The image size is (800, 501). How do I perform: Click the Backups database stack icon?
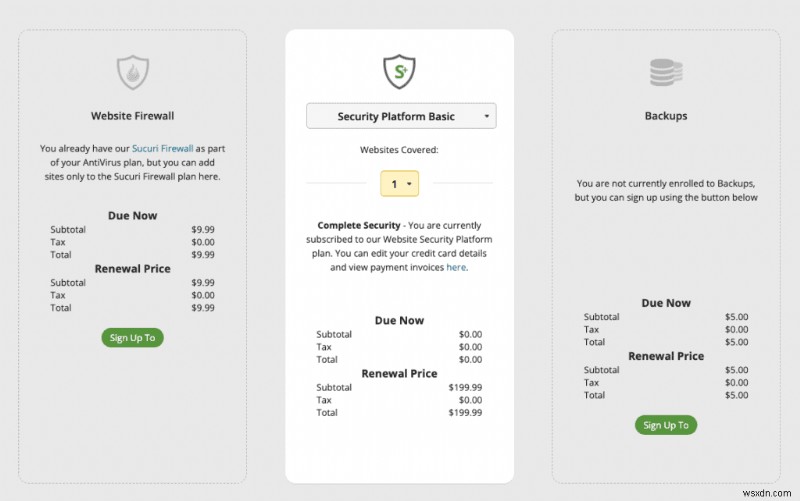(x=666, y=72)
